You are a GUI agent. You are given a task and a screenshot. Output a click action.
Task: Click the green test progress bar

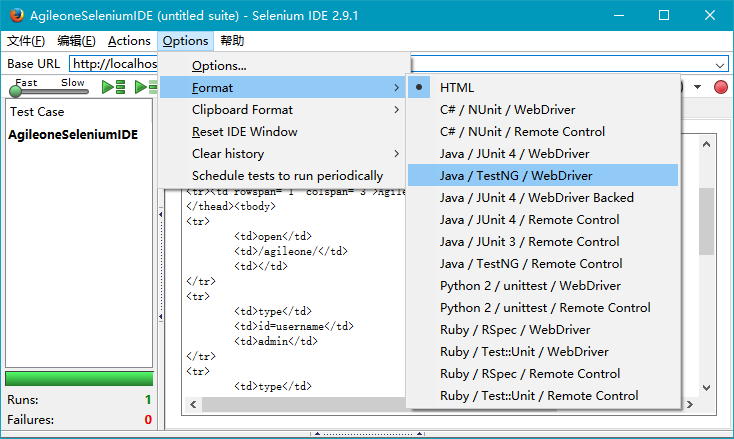79,378
